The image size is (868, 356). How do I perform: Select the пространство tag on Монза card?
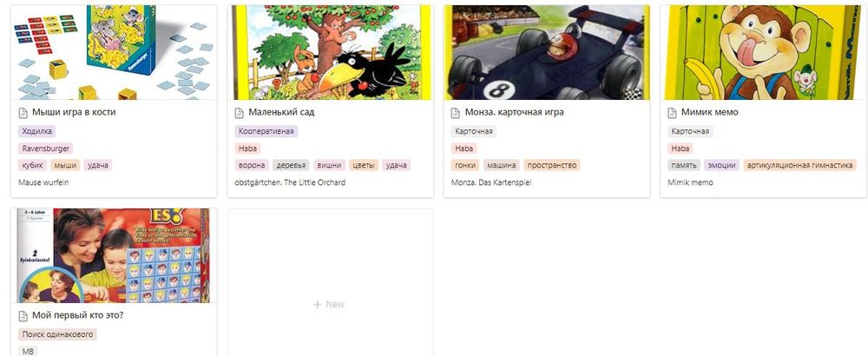(552, 165)
